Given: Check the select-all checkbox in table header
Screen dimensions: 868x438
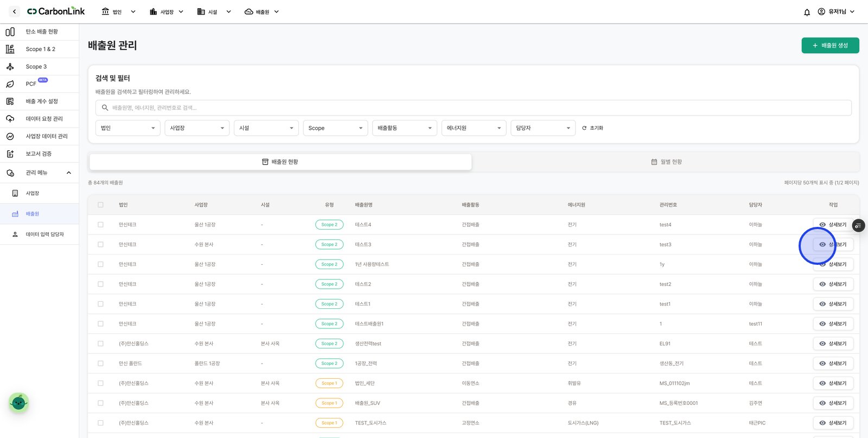Looking at the screenshot, I should click(100, 205).
